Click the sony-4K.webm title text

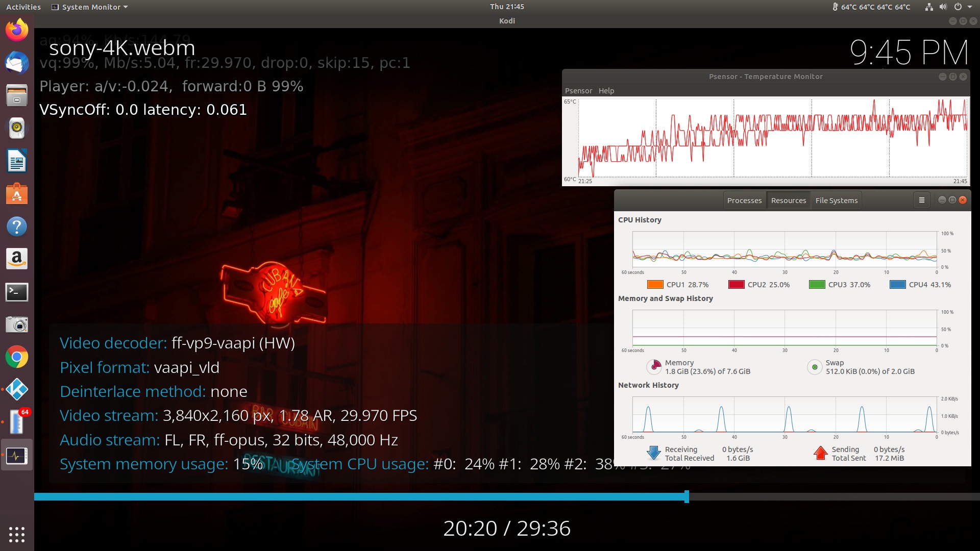(x=122, y=48)
